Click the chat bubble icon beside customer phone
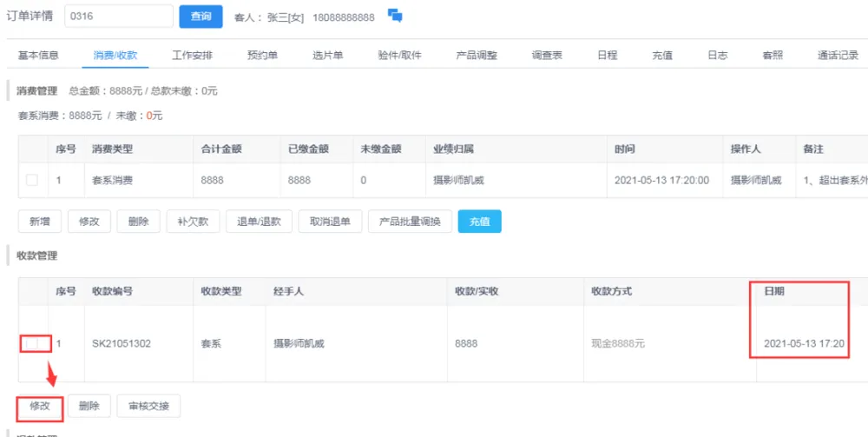Viewport: 868px width, 437px height. [x=395, y=16]
